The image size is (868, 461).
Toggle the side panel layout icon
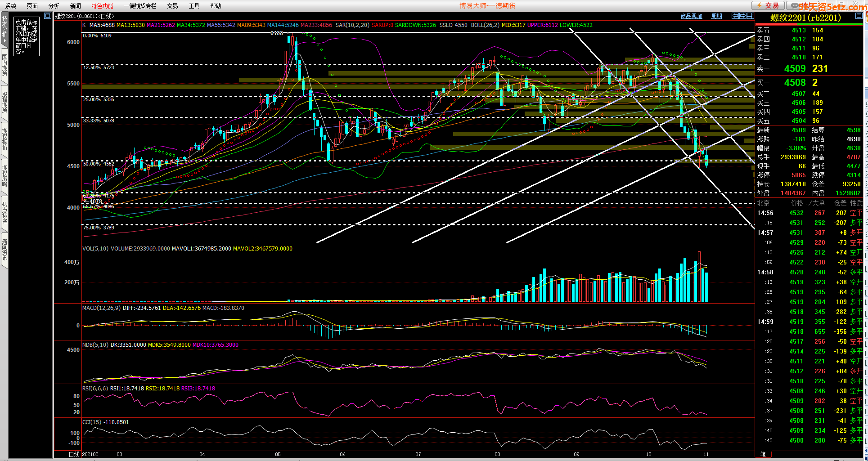[x=750, y=16]
